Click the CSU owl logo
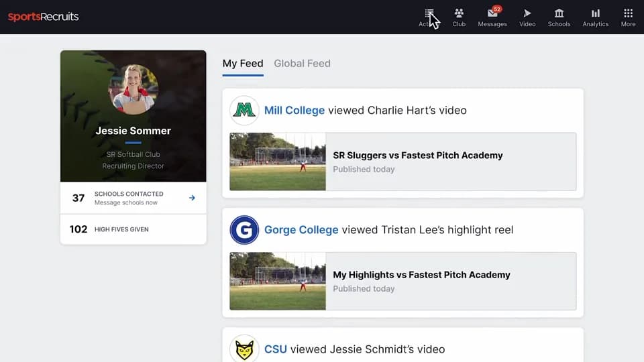The image size is (644, 362). pos(244,349)
